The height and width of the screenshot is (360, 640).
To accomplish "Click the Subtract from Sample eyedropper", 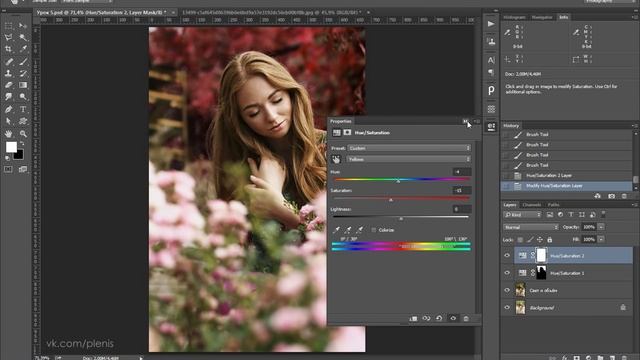I will (360, 230).
